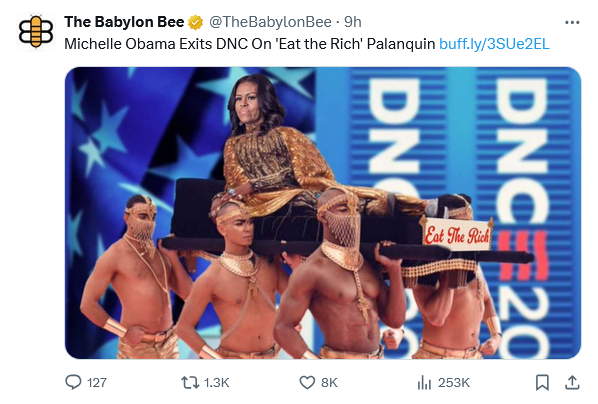Screen dimensions: 598x404
Task: Open the 9h timestamp permalink
Action: click(x=353, y=22)
